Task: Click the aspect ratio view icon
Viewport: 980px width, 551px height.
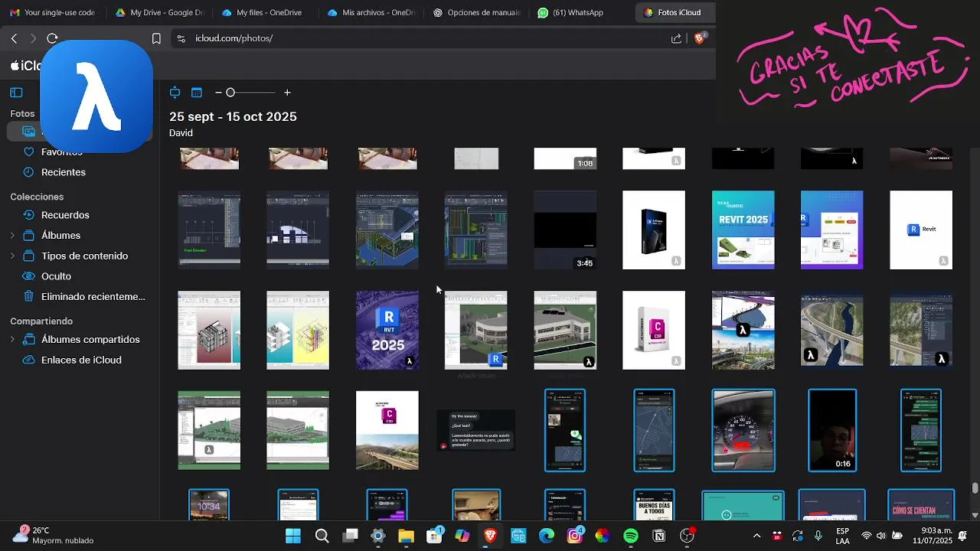Action: [x=175, y=93]
